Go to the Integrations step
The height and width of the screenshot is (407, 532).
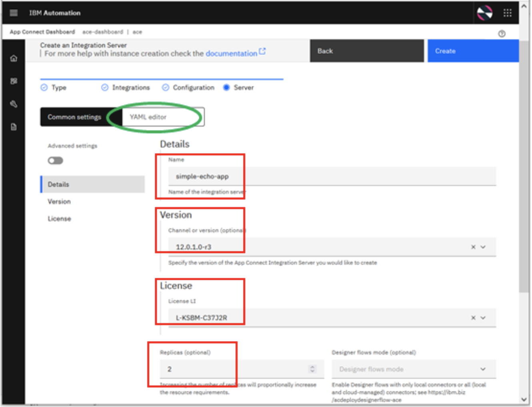click(126, 88)
